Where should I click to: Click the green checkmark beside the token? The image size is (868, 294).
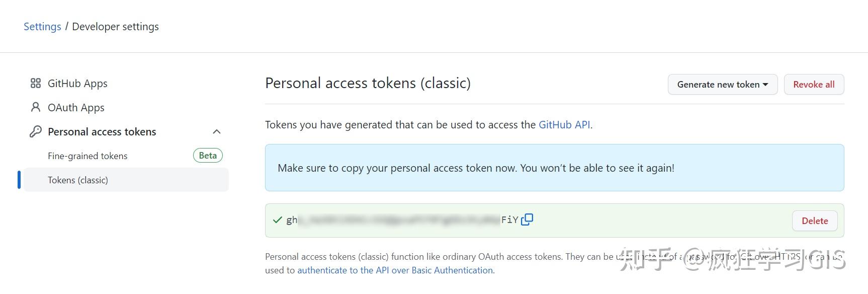(277, 219)
